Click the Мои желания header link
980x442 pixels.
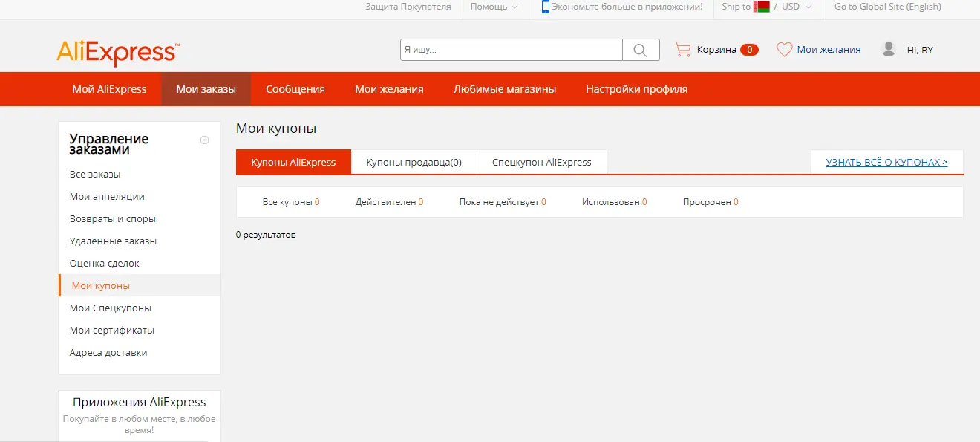tap(829, 50)
